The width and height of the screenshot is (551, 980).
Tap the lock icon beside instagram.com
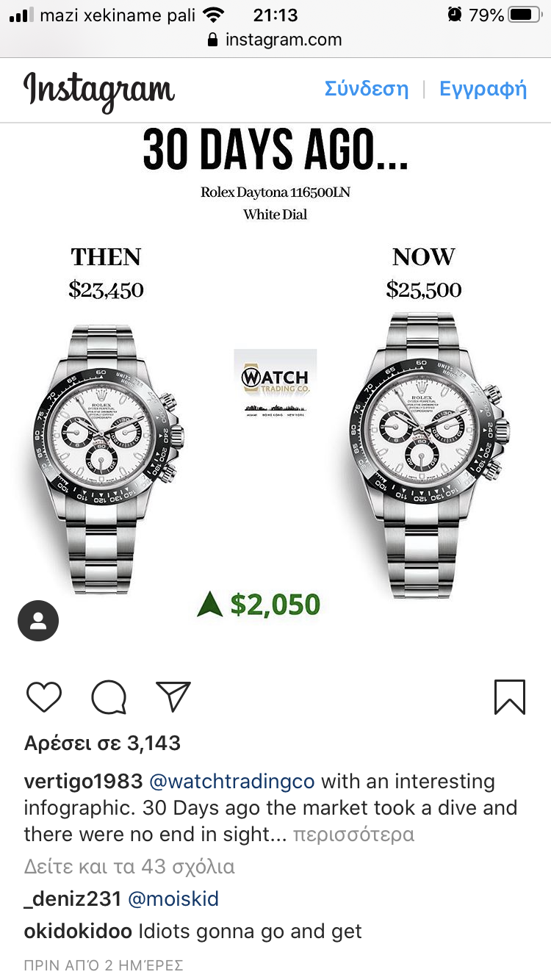(213, 40)
